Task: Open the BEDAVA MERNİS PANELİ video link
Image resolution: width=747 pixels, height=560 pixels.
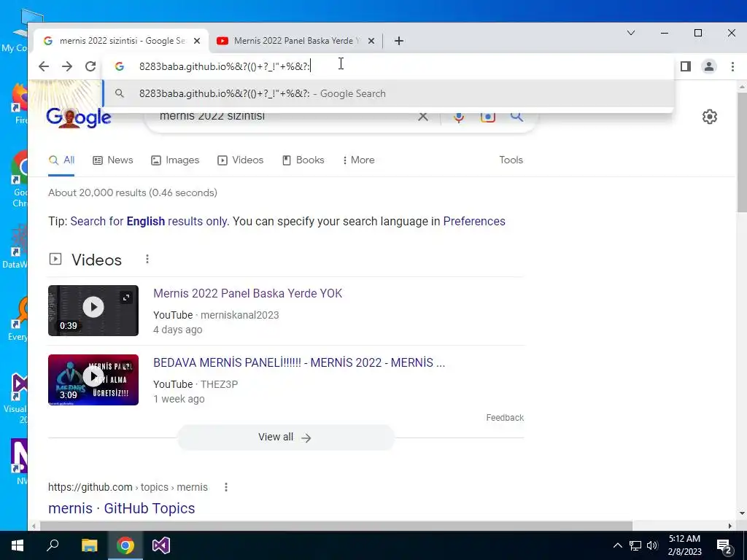Action: 299,363
